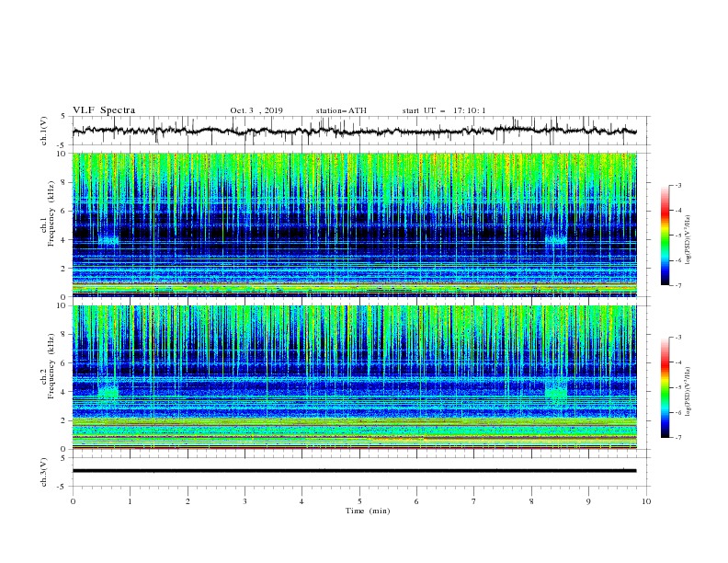Click the "log(PSD)(V²/Hz)" label beside the ch.2 colorbar
This screenshot has width=728, height=563.
688,392
